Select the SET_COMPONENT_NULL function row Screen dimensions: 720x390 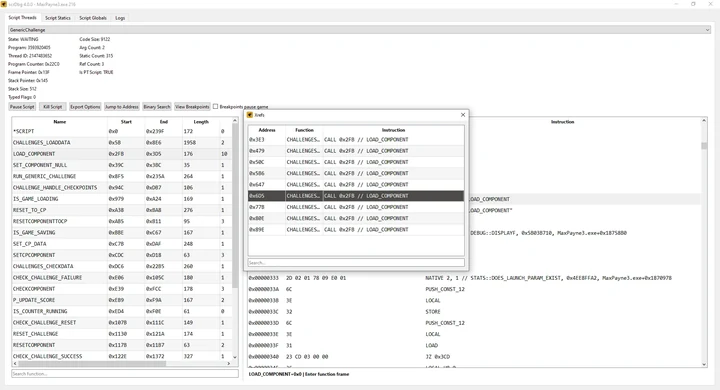click(122, 165)
